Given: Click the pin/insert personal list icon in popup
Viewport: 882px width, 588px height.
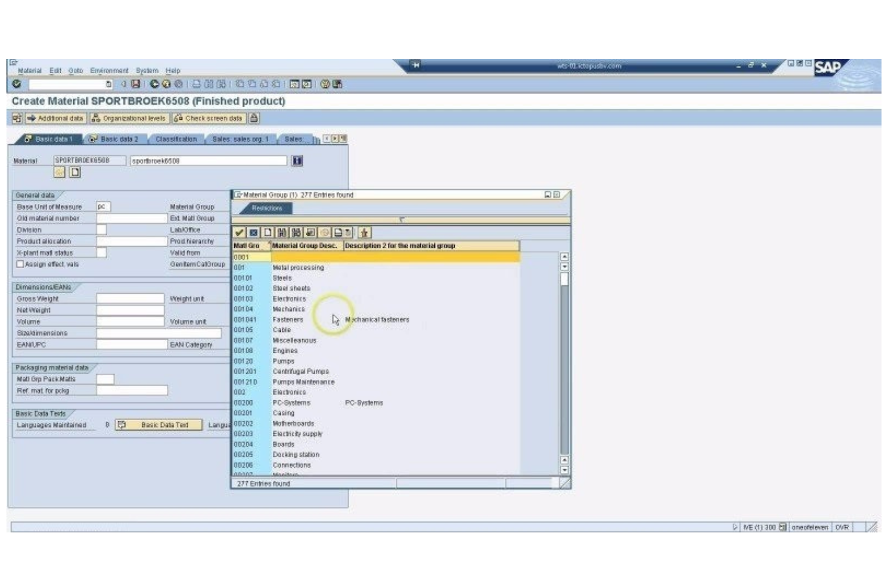Looking at the screenshot, I should coord(364,232).
